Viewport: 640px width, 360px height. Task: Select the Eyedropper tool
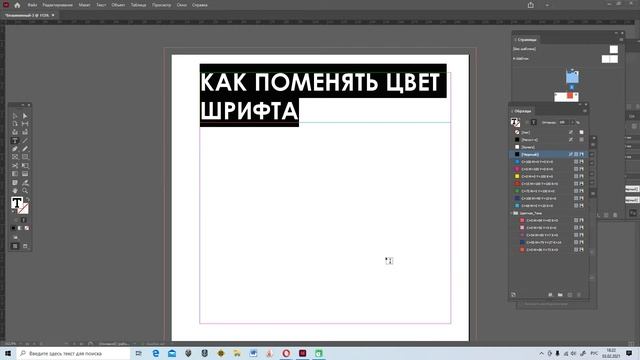pyautogui.click(x=25, y=182)
